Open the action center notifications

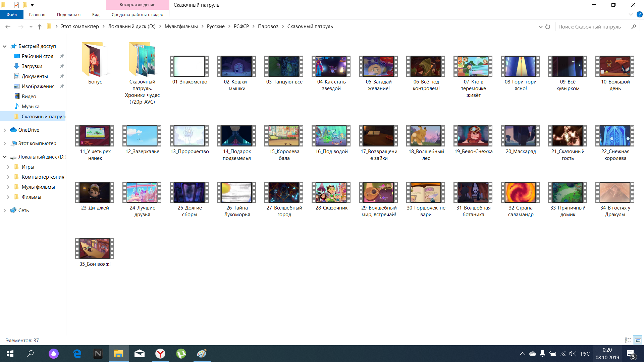pyautogui.click(x=631, y=354)
